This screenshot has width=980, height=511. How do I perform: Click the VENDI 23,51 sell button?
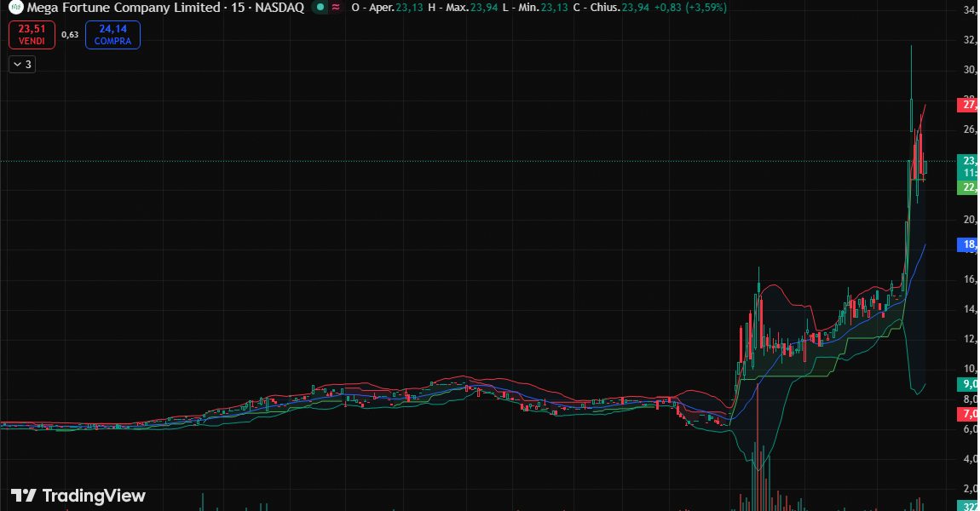coord(32,34)
